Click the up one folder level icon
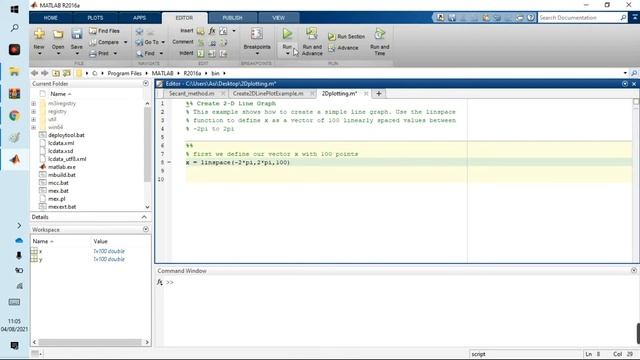 click(x=56, y=73)
